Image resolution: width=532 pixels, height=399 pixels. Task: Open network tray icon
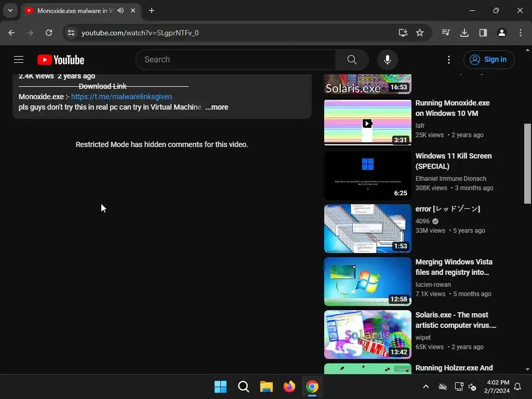459,387
